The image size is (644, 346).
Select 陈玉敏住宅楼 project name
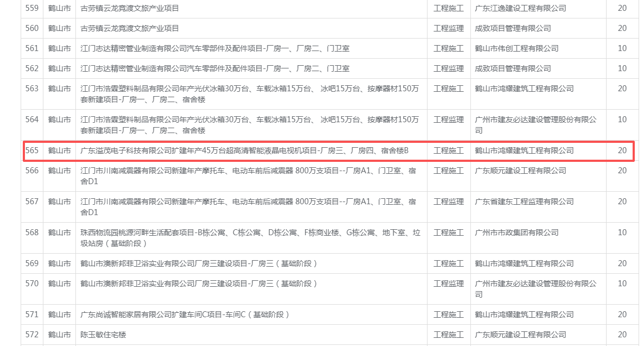[x=103, y=335]
